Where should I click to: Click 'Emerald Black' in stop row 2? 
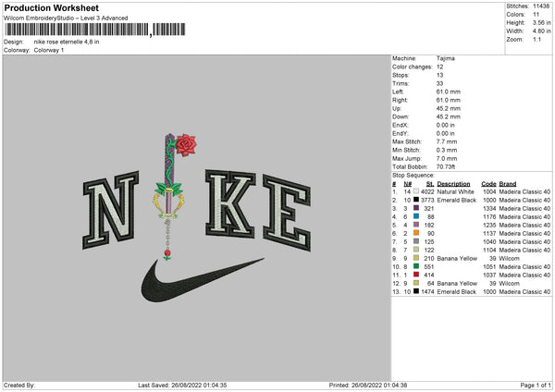(x=457, y=201)
